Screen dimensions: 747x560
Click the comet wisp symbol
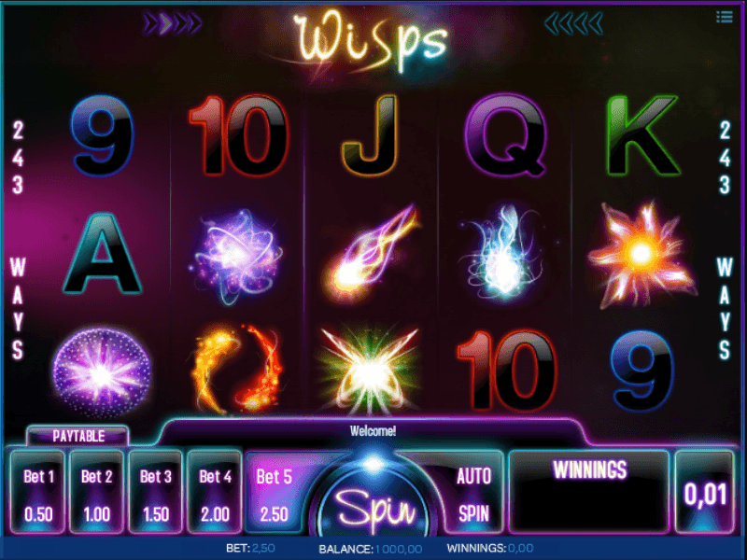pyautogui.click(x=371, y=252)
